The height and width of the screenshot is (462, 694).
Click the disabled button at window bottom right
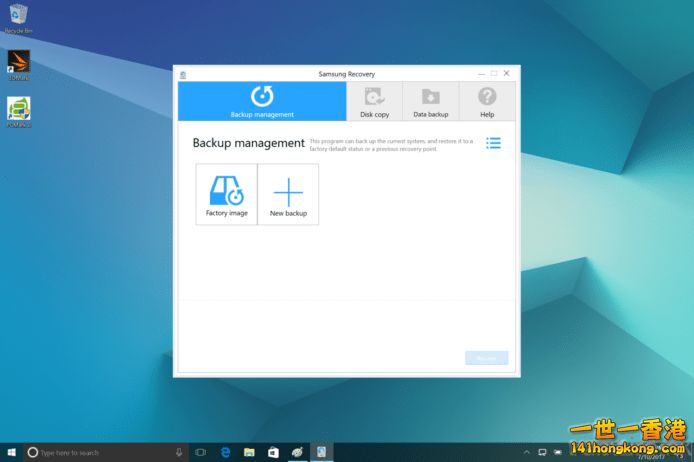pos(486,358)
